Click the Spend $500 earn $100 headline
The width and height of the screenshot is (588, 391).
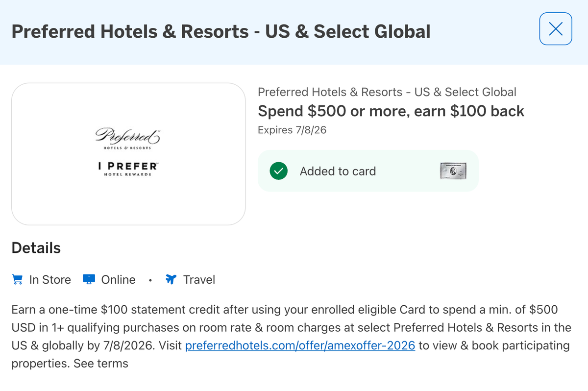click(392, 111)
